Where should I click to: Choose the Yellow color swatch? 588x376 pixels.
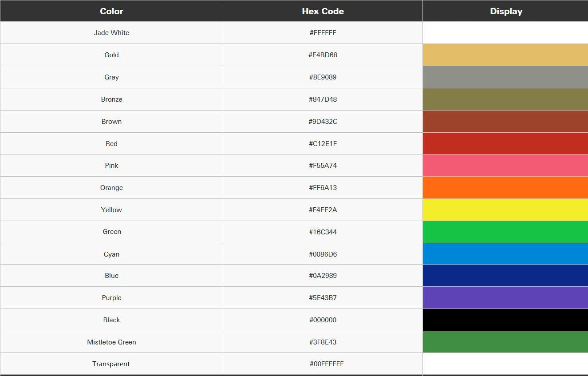click(505, 210)
